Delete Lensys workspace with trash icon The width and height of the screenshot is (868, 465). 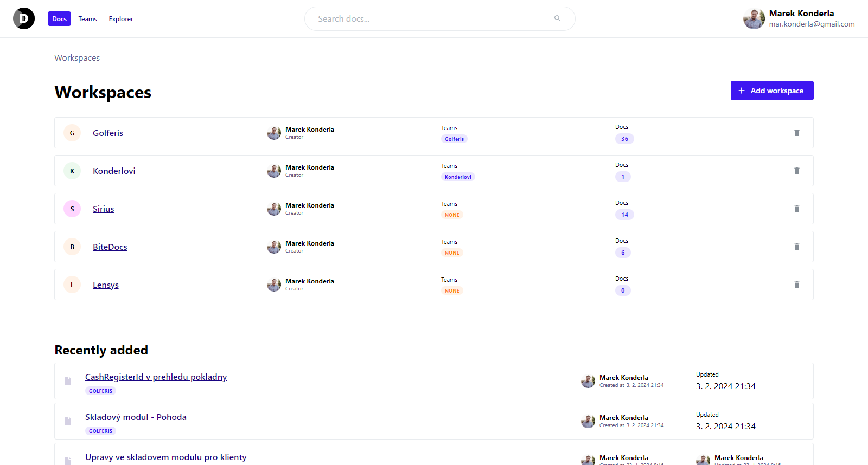pyautogui.click(x=797, y=285)
